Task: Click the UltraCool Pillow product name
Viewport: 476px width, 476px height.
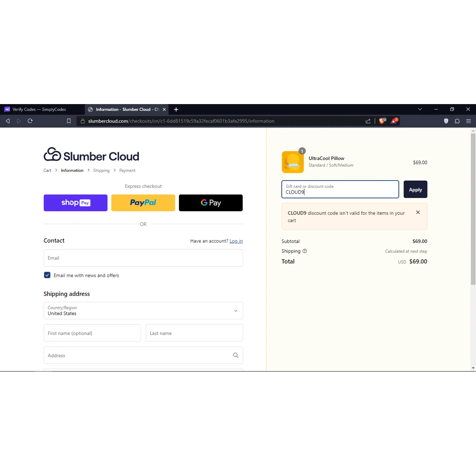Action: [x=326, y=158]
